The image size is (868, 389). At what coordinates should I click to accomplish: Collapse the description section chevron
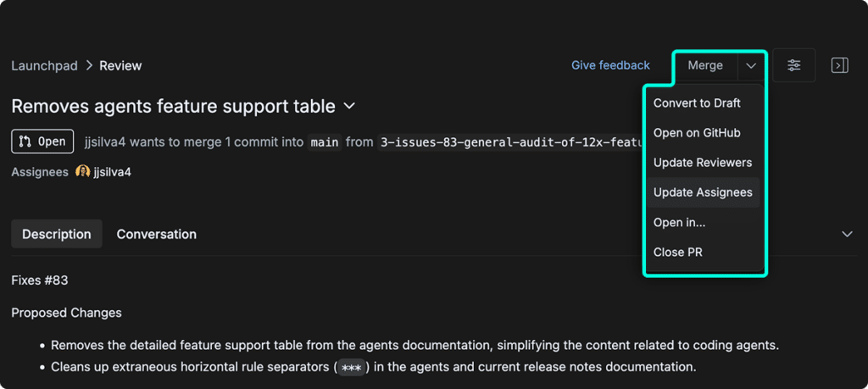[847, 234]
